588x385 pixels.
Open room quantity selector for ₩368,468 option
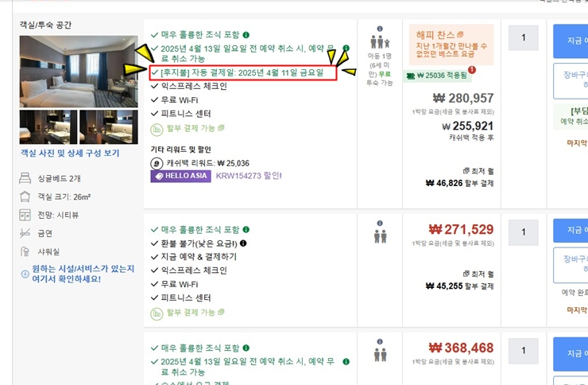pos(524,351)
